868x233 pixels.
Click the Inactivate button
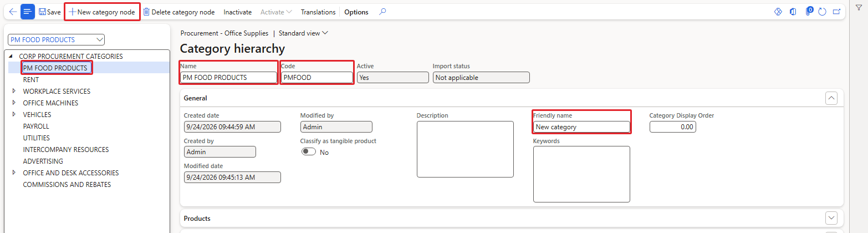pos(237,12)
